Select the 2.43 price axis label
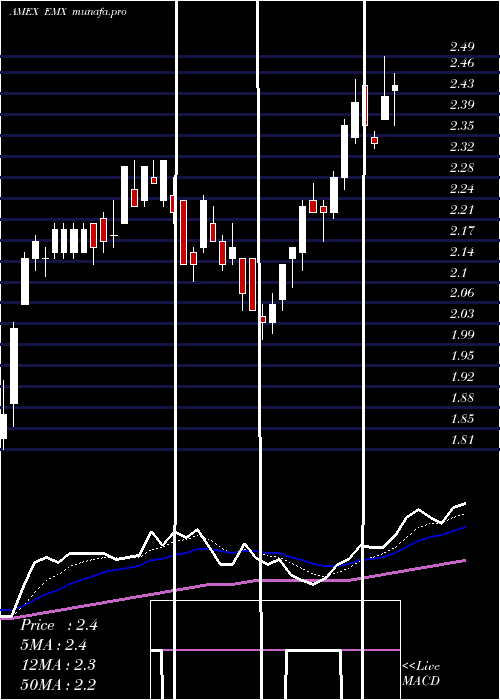 click(462, 84)
